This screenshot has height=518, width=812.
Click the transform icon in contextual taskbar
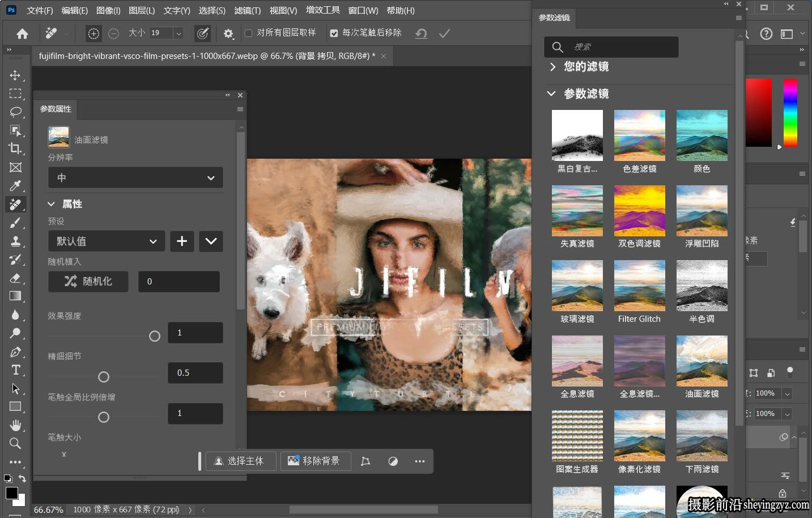[x=365, y=461]
